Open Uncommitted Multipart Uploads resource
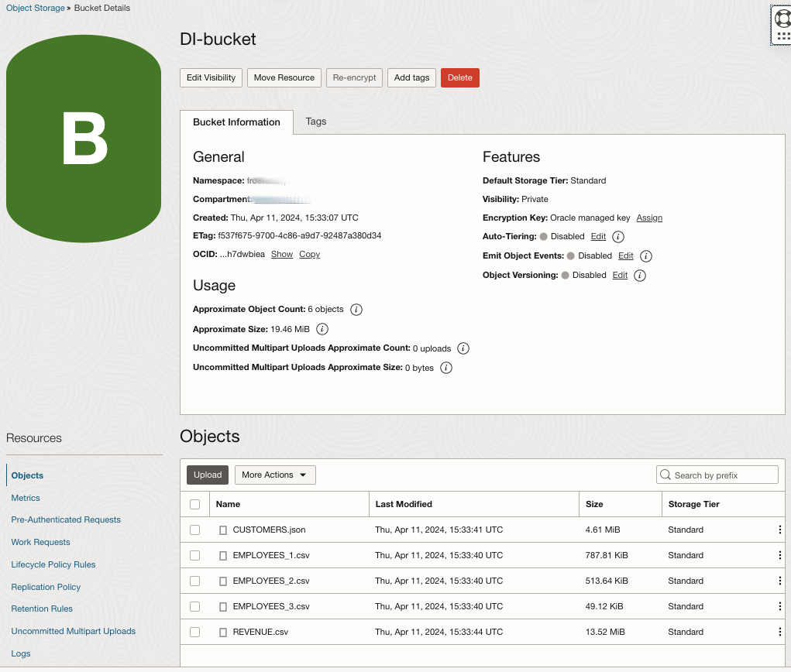 click(x=73, y=631)
